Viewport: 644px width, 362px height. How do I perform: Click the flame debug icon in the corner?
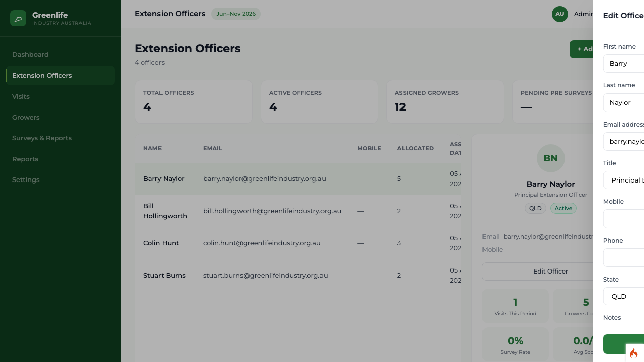coord(634,353)
